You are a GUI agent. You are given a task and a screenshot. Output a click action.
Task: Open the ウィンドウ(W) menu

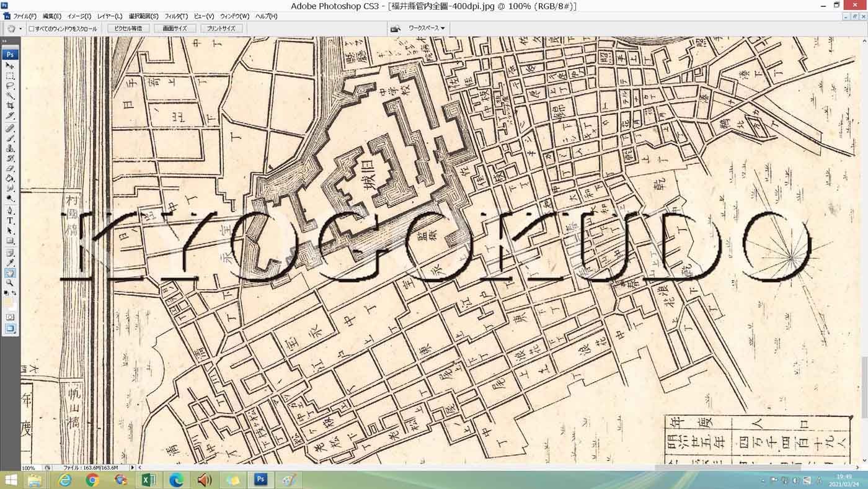(234, 16)
